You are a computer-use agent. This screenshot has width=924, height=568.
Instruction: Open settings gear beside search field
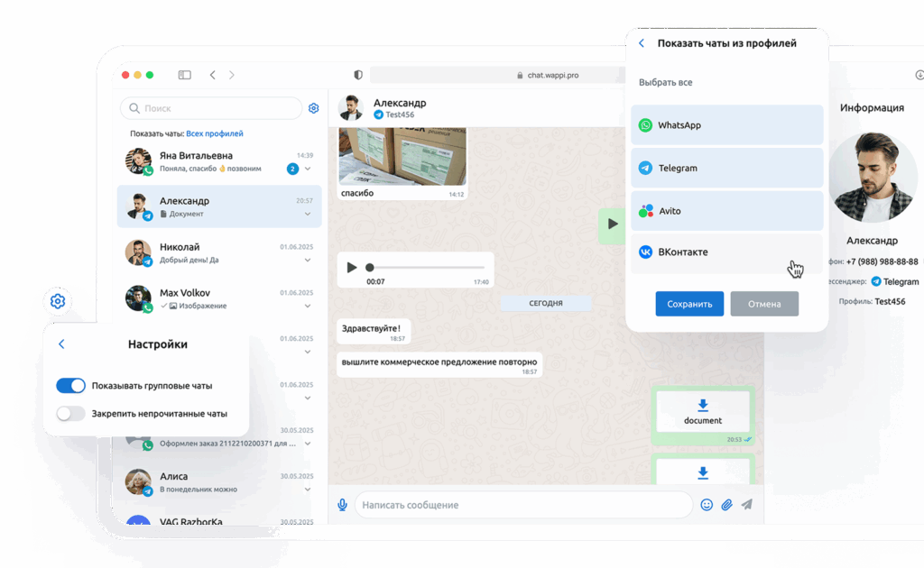point(313,108)
